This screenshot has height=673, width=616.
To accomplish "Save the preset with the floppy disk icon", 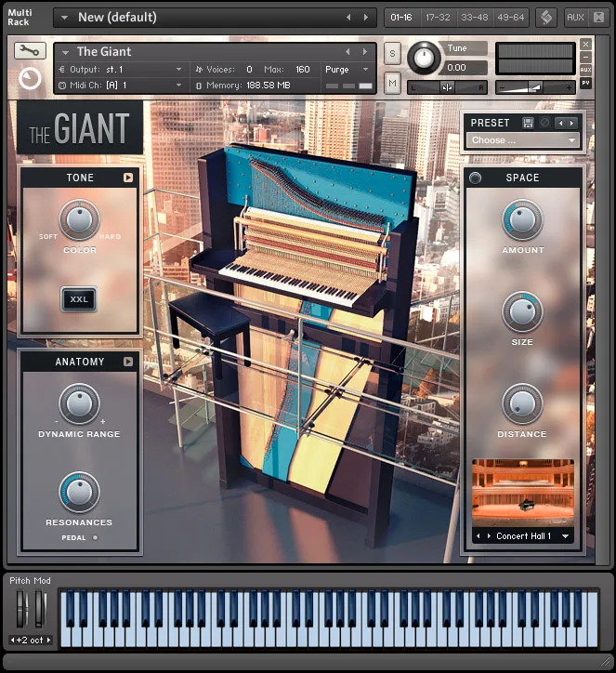I will tap(528, 124).
